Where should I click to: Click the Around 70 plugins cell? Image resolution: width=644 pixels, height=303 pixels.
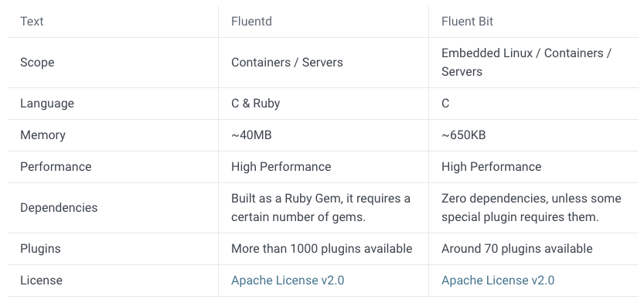(516, 249)
